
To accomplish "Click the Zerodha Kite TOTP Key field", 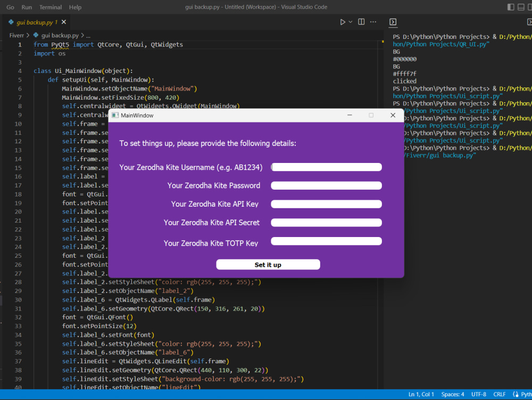I will pyautogui.click(x=327, y=241).
